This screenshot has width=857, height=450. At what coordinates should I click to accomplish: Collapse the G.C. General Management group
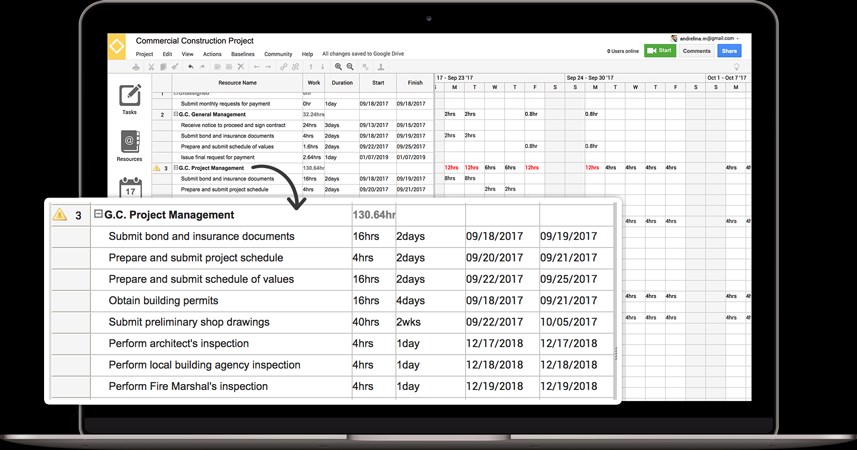[176, 114]
